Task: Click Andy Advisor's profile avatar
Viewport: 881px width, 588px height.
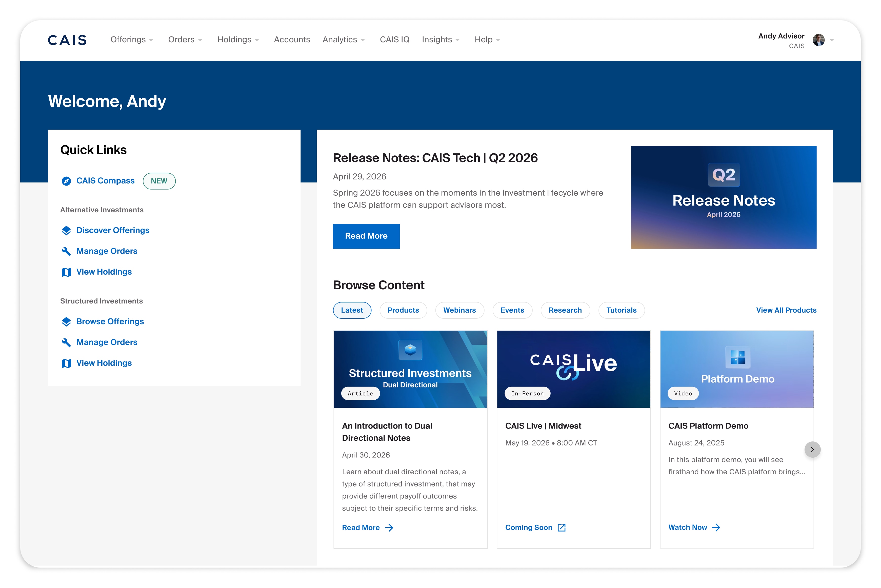Action: pos(818,40)
